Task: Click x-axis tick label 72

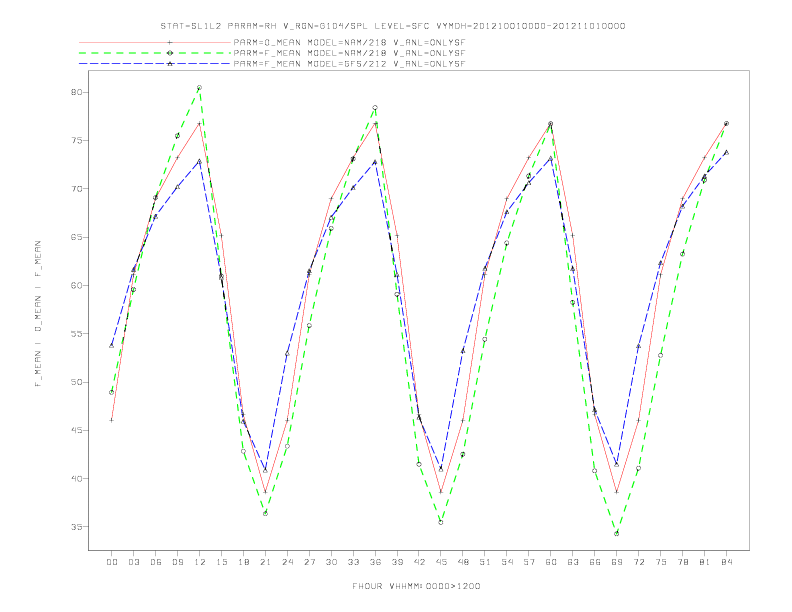Action: pos(638,562)
